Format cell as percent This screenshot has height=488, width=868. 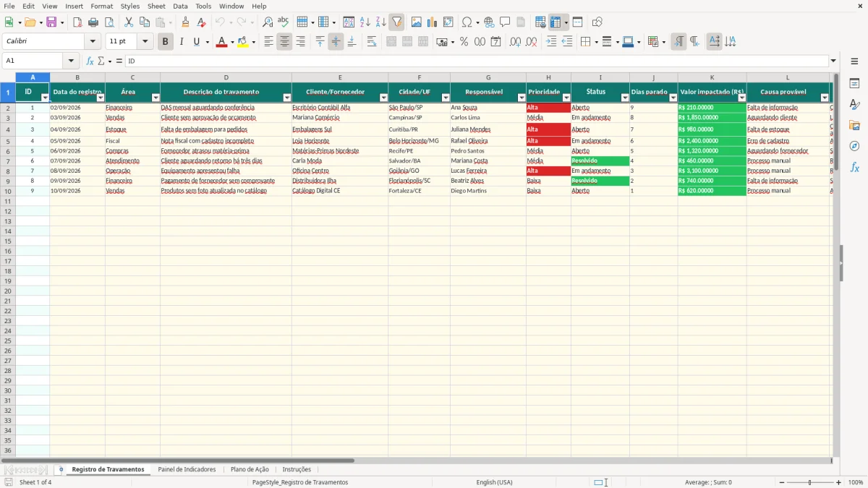[x=464, y=42]
